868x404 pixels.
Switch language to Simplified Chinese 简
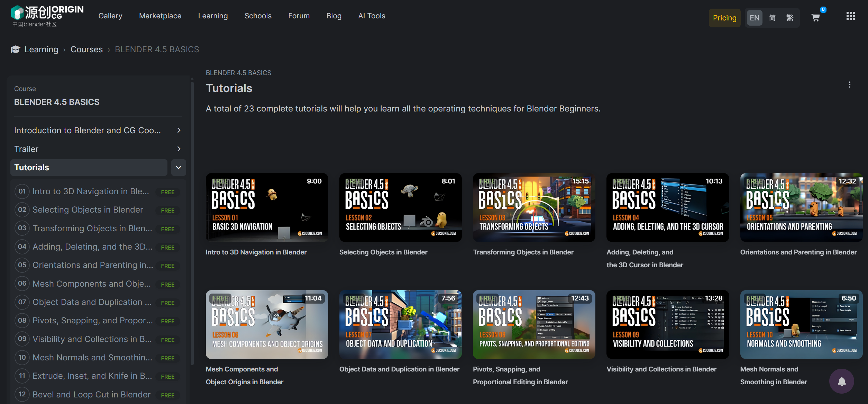772,18
